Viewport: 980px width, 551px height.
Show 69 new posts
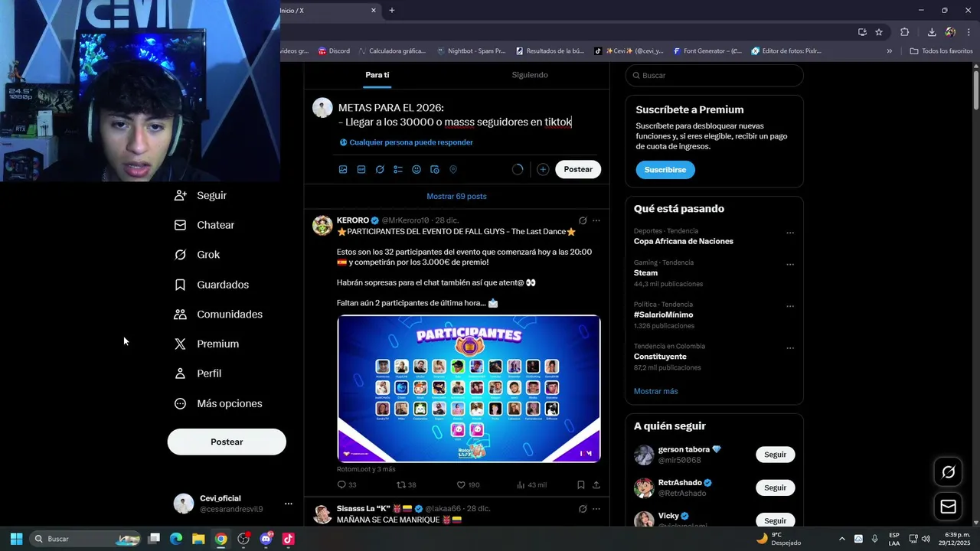click(456, 196)
